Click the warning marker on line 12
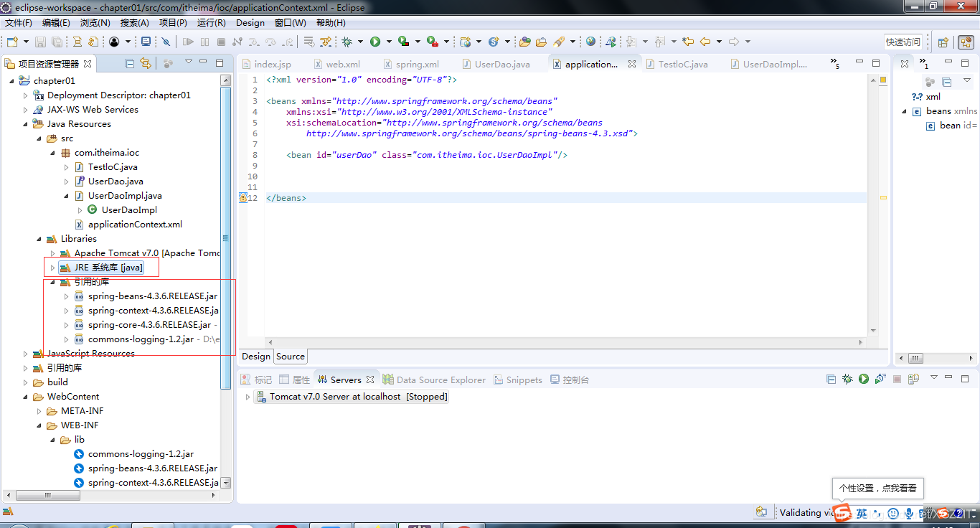Image resolution: width=980 pixels, height=528 pixels. 243,198
